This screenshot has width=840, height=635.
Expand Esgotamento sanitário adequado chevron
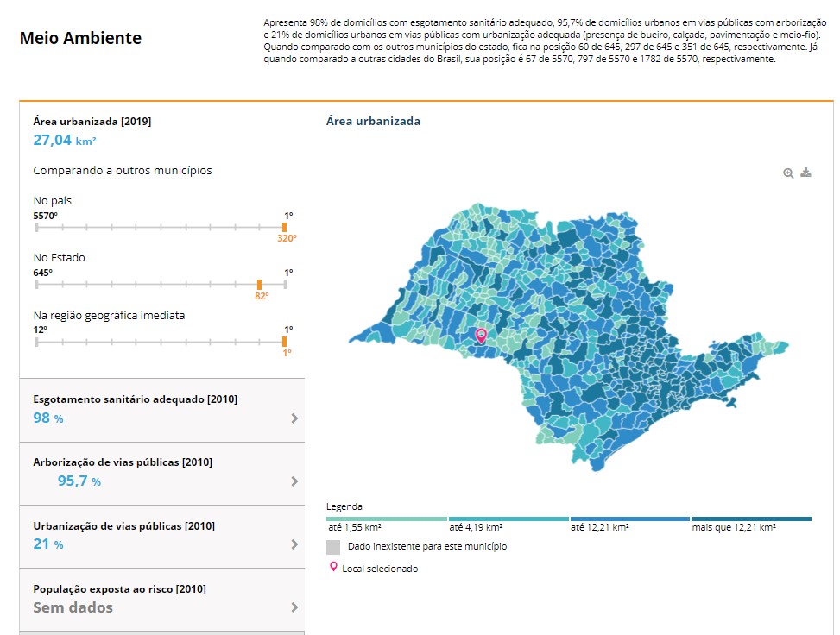[x=294, y=418]
